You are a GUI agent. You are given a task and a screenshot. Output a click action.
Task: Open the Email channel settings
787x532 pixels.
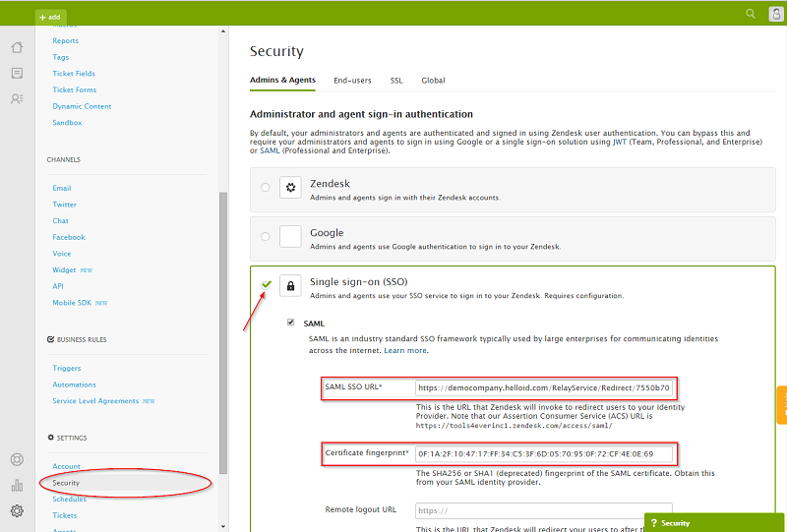62,188
